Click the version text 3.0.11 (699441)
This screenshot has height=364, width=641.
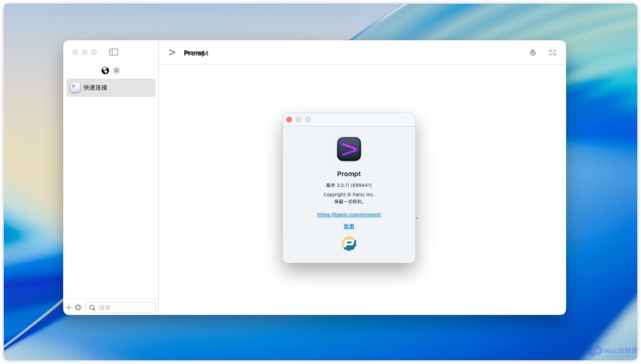tap(349, 185)
